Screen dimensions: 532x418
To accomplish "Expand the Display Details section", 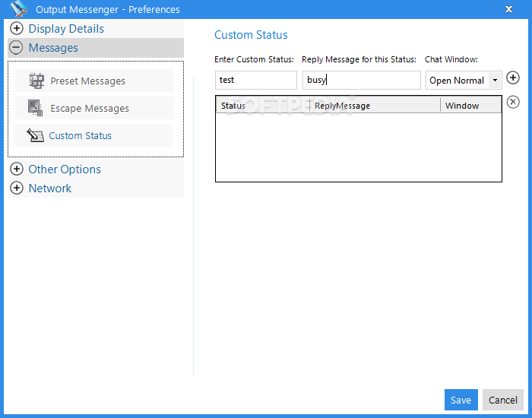I will click(x=17, y=29).
